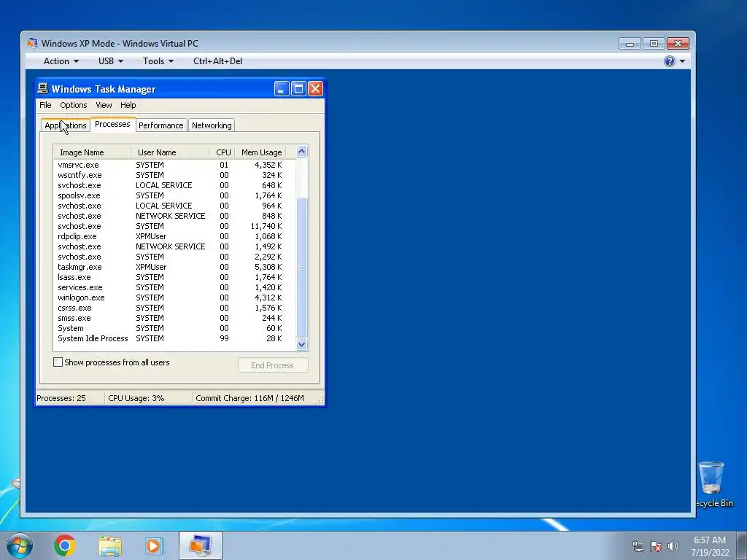Viewport: 747px width, 560px height.
Task: Open the Recycle Bin desktop icon
Action: [713, 485]
